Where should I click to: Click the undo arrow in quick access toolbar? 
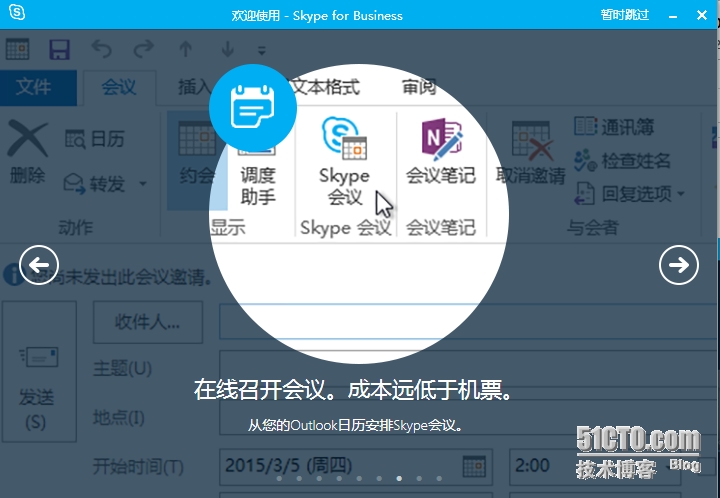click(101, 49)
